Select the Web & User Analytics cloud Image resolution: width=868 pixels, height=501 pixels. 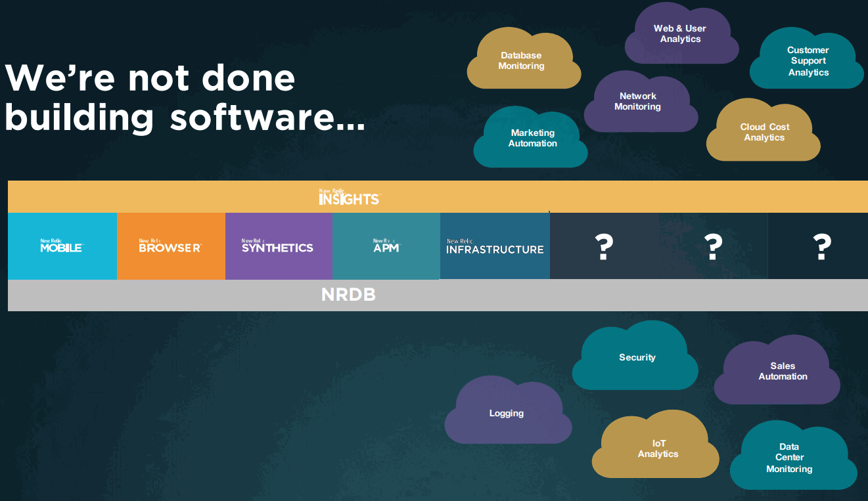pos(681,33)
